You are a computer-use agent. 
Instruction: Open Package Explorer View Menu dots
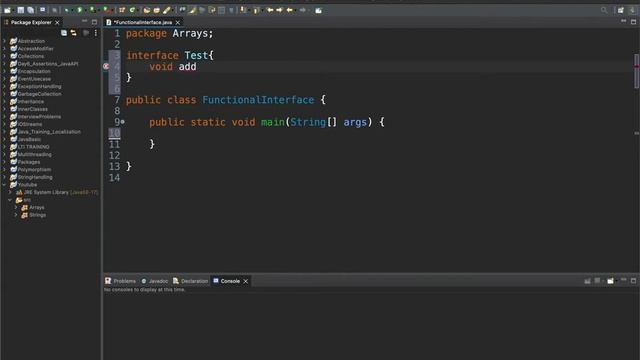point(96,33)
